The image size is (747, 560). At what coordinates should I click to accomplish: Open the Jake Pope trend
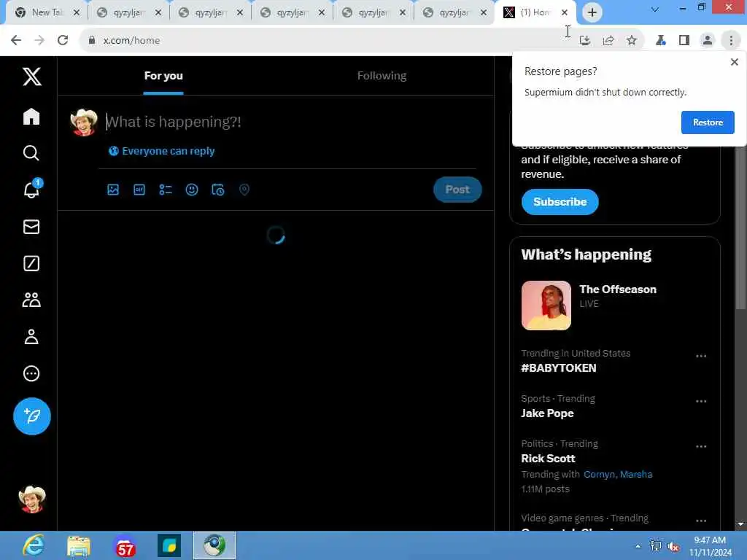pyautogui.click(x=547, y=413)
